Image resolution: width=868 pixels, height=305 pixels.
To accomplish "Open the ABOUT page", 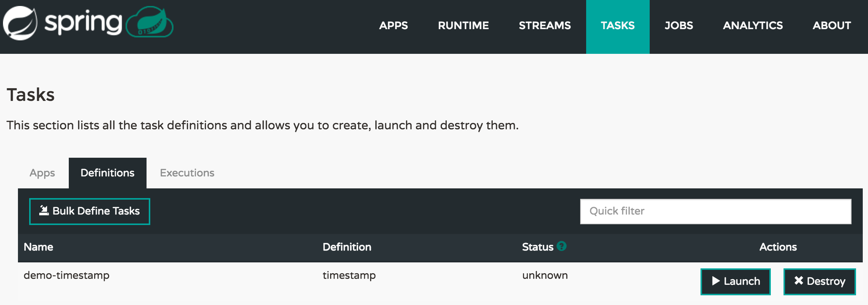I will point(832,25).
